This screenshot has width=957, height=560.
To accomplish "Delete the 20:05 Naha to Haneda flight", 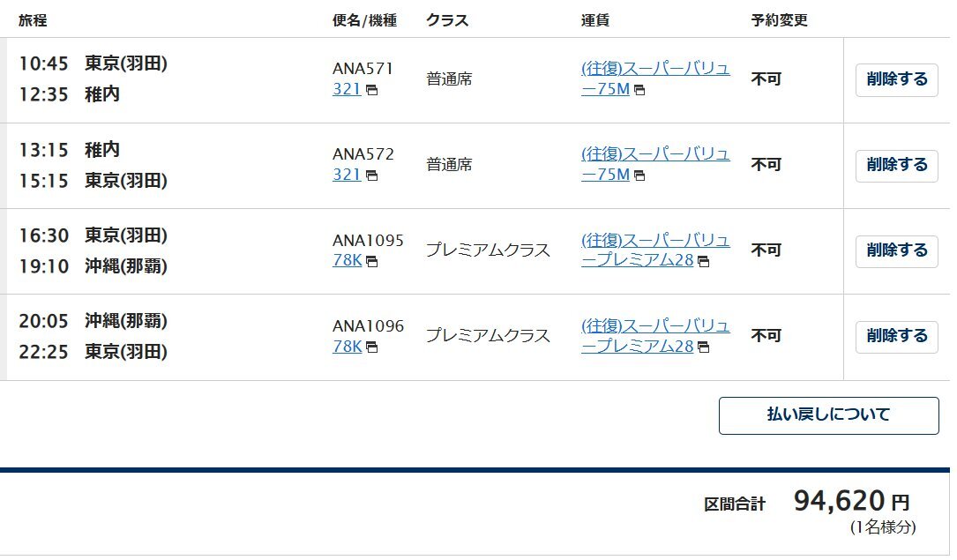I will [x=896, y=337].
